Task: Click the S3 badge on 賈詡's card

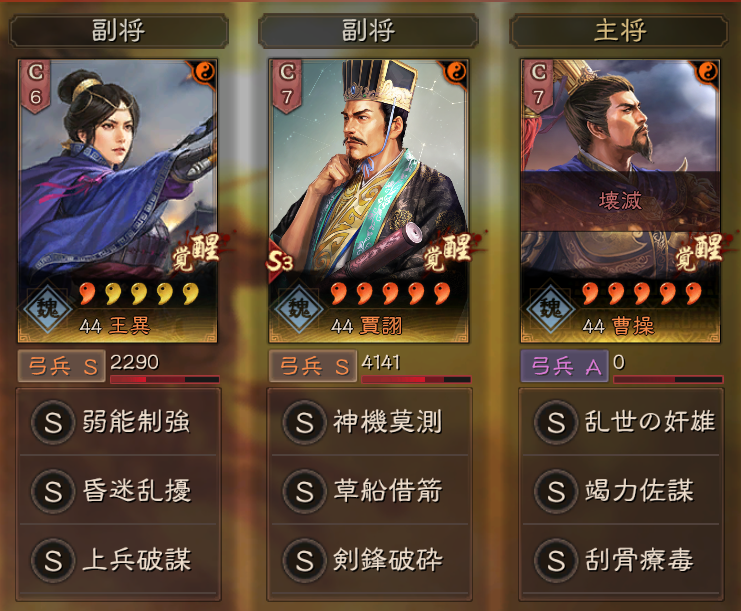Action: [280, 262]
